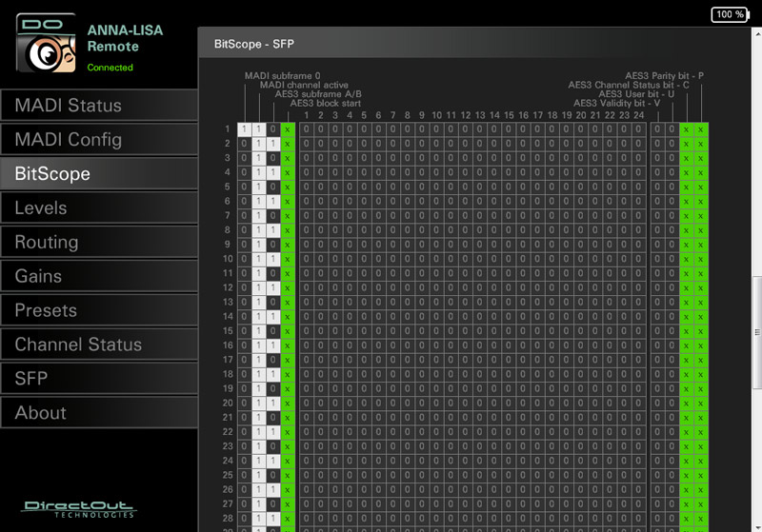Open the Channel Status page

tap(99, 345)
